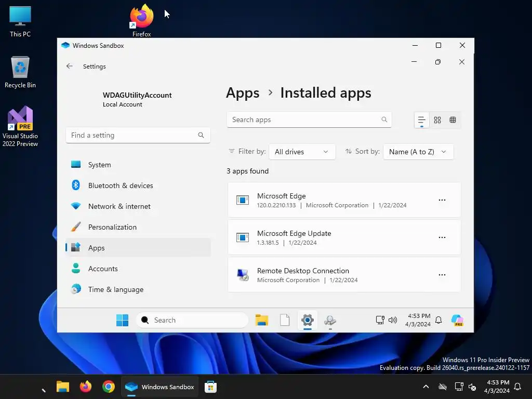Restore down inner Settings window
The height and width of the screenshot is (399, 532).
click(x=437, y=62)
